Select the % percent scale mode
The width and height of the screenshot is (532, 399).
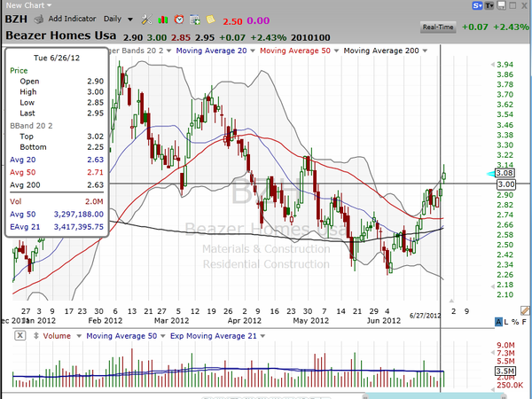click(515, 322)
